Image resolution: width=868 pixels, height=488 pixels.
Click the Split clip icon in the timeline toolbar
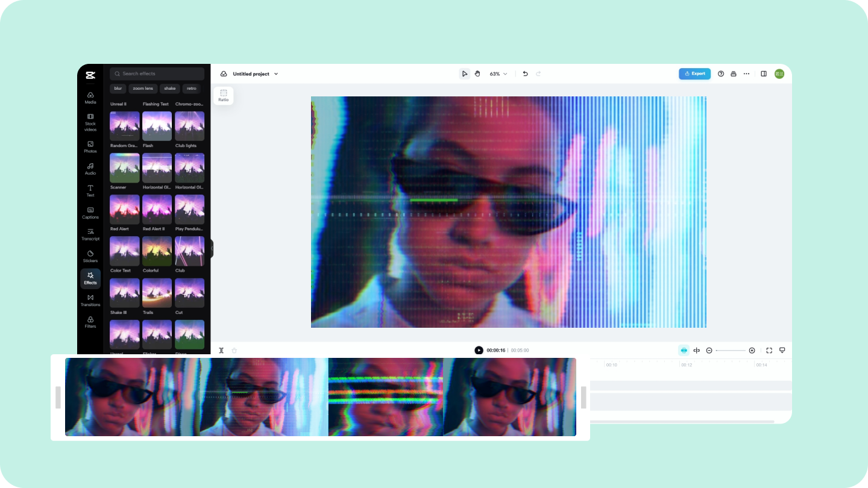click(x=221, y=350)
